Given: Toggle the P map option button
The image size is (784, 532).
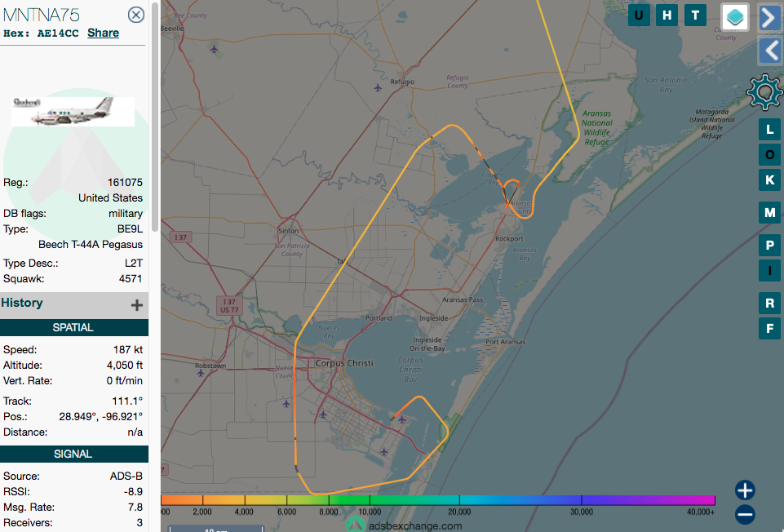Looking at the screenshot, I should [x=769, y=246].
